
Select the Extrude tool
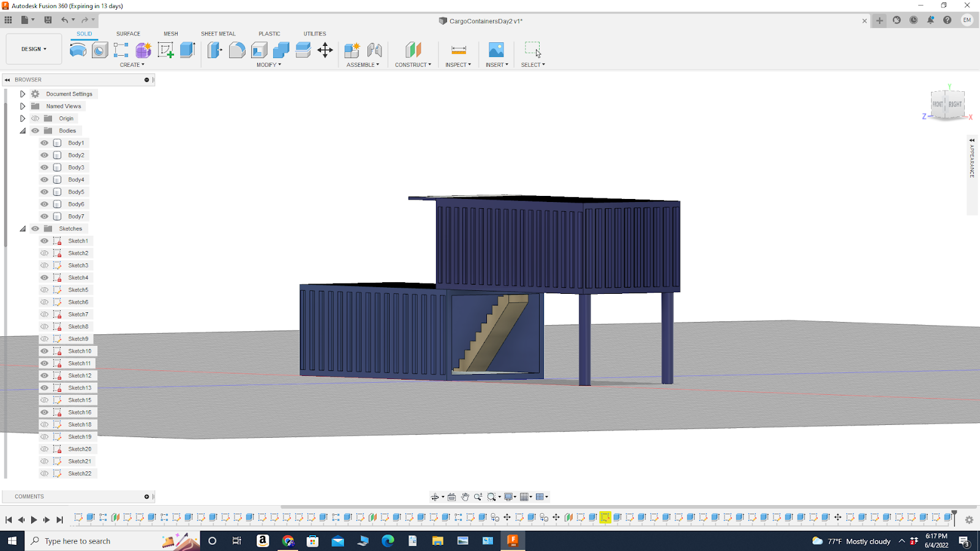coord(187,50)
